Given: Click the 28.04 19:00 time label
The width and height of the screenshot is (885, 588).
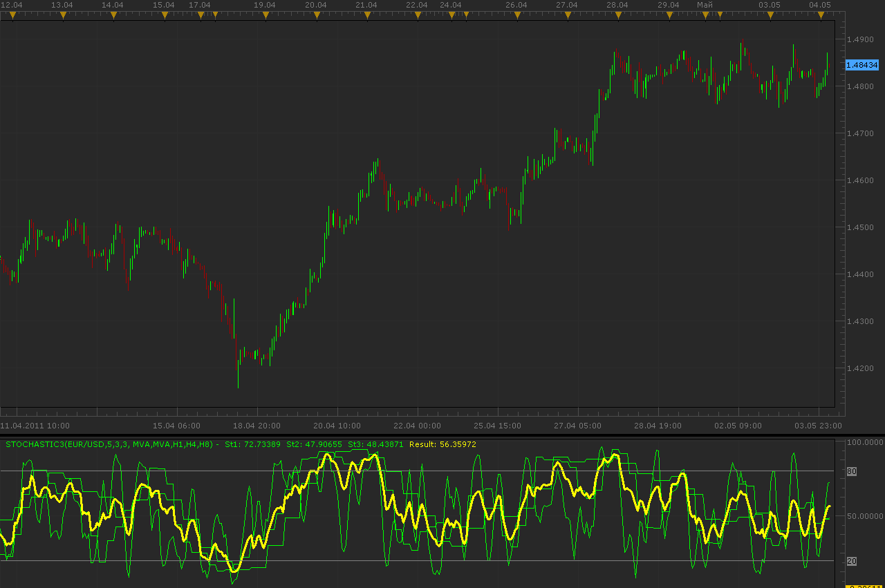Looking at the screenshot, I should (658, 426).
